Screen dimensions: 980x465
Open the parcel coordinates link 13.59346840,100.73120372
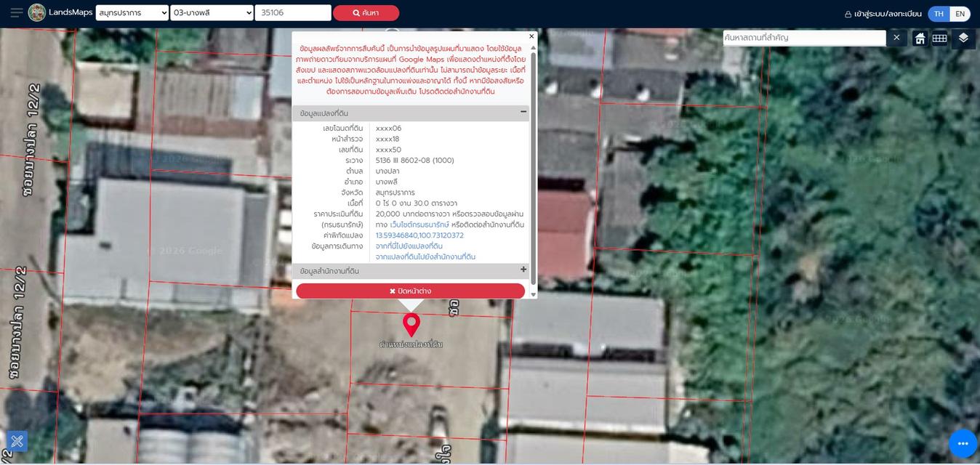tap(419, 235)
